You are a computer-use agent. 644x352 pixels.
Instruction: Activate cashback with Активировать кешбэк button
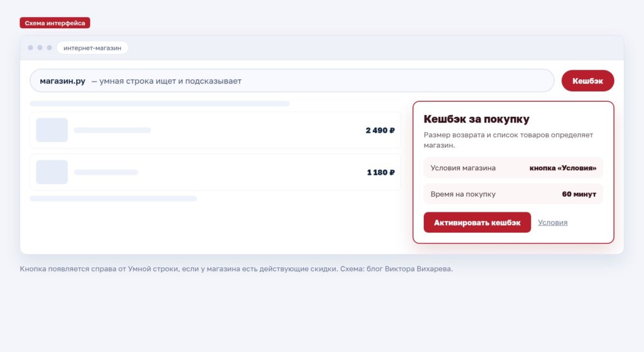coord(477,223)
